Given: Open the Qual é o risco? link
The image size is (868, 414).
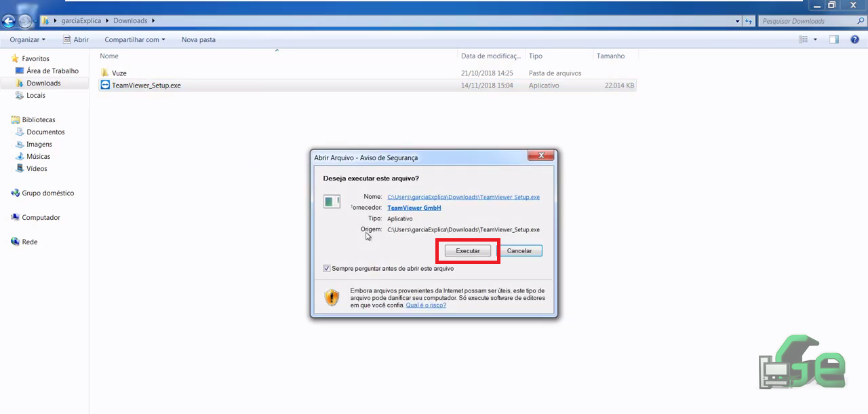Looking at the screenshot, I should (x=426, y=305).
